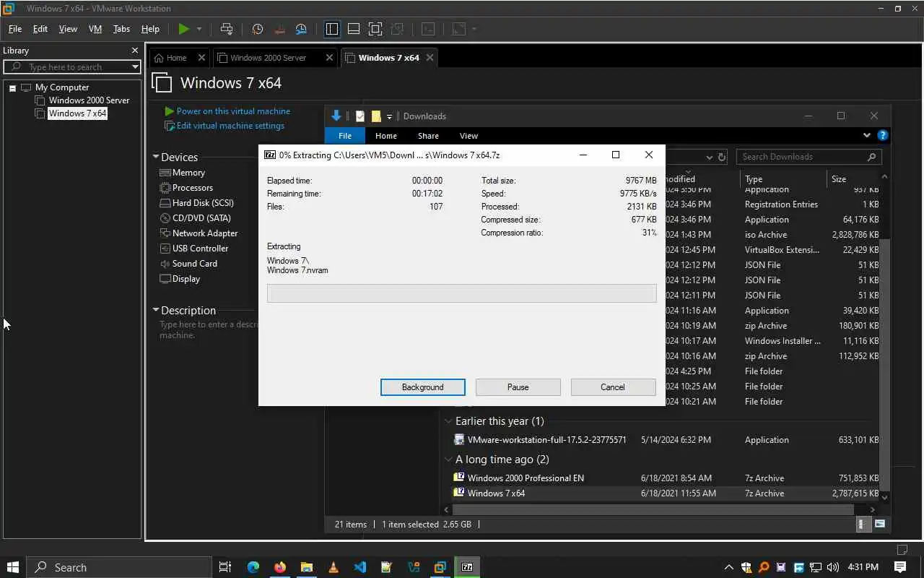924x578 pixels.
Task: Open Visual Studio Code from taskbar
Action: pyautogui.click(x=359, y=567)
